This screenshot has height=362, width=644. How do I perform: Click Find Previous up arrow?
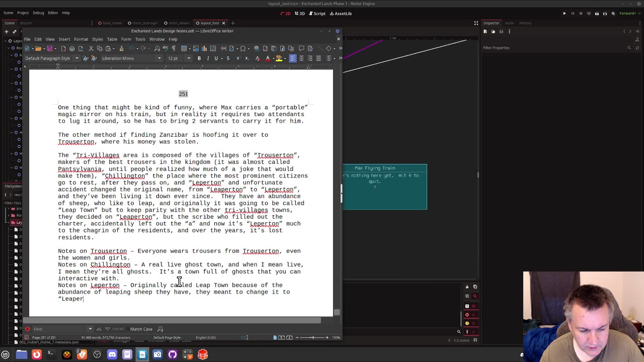pyautogui.click(x=99, y=329)
